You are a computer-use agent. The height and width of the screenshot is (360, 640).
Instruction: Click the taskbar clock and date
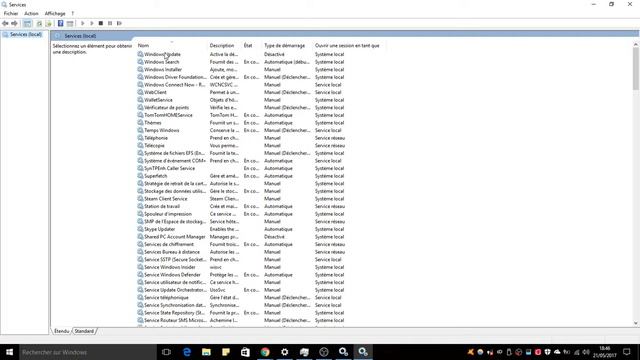point(604,352)
